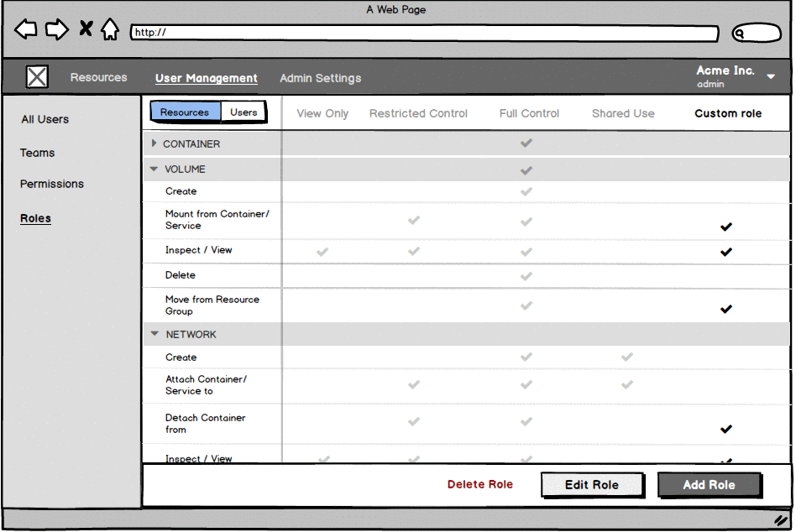Image resolution: width=796 pixels, height=532 pixels.
Task: Click the Edit Role button
Action: click(x=592, y=485)
